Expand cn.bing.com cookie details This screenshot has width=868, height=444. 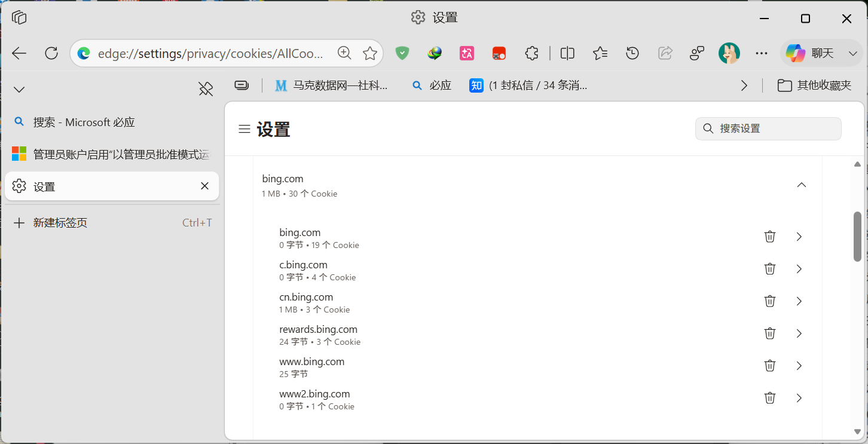coord(799,301)
